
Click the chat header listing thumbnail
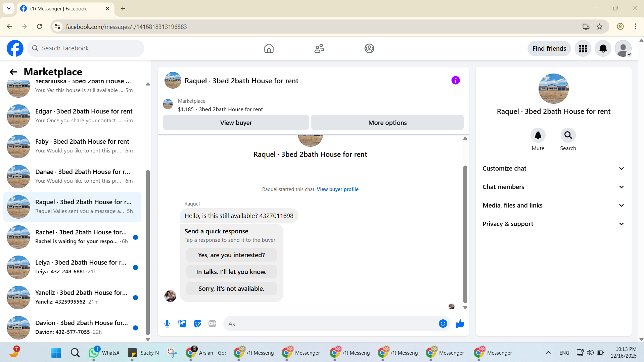173,80
